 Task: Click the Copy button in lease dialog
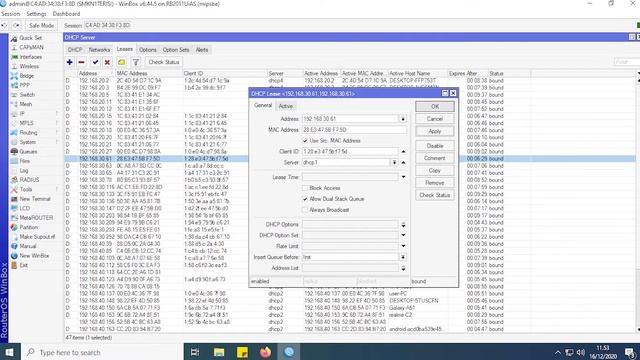[x=435, y=170]
